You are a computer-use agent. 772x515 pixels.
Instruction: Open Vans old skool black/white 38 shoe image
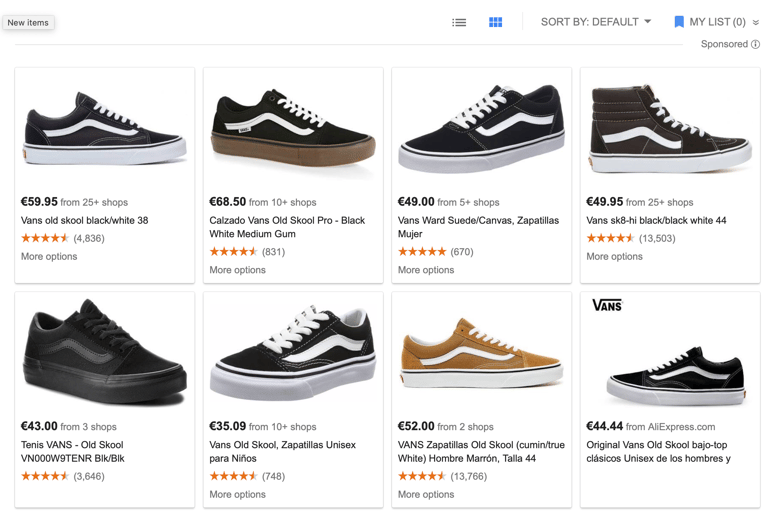[104, 129]
